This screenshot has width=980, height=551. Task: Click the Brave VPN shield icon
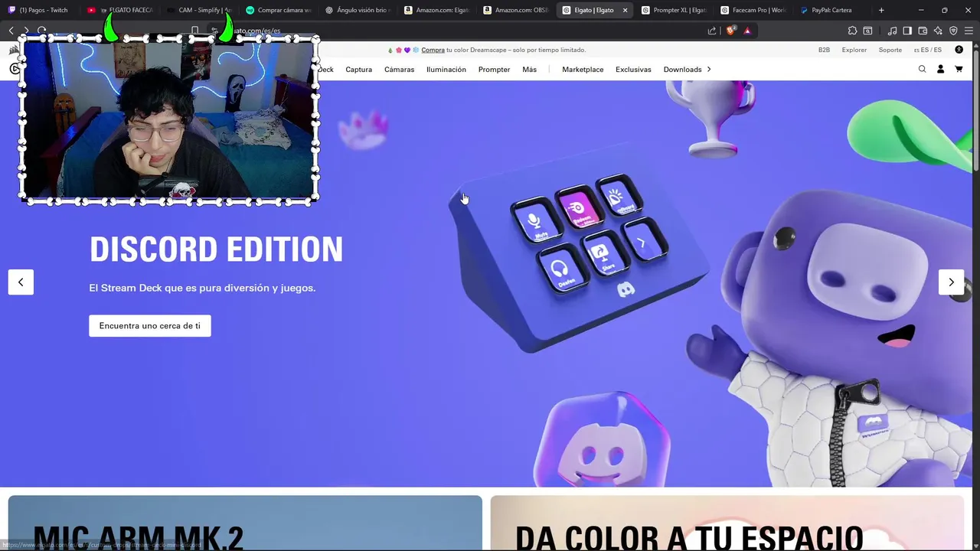(953, 31)
